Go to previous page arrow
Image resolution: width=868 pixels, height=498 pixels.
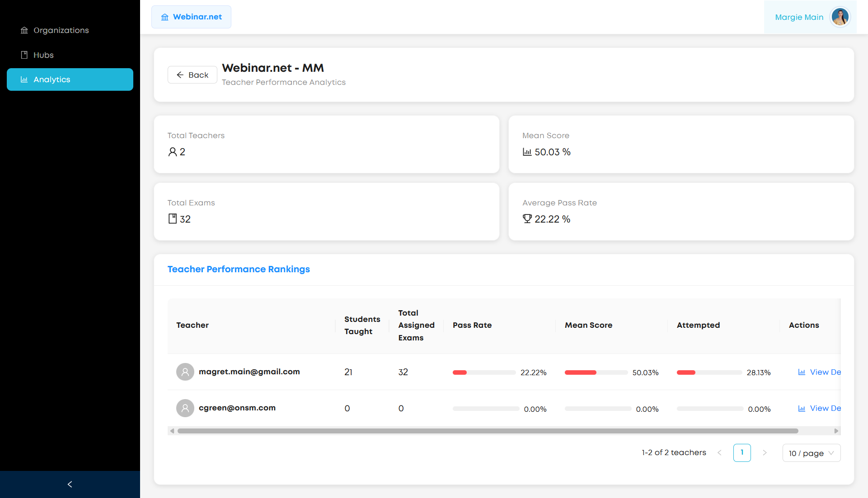pyautogui.click(x=719, y=453)
